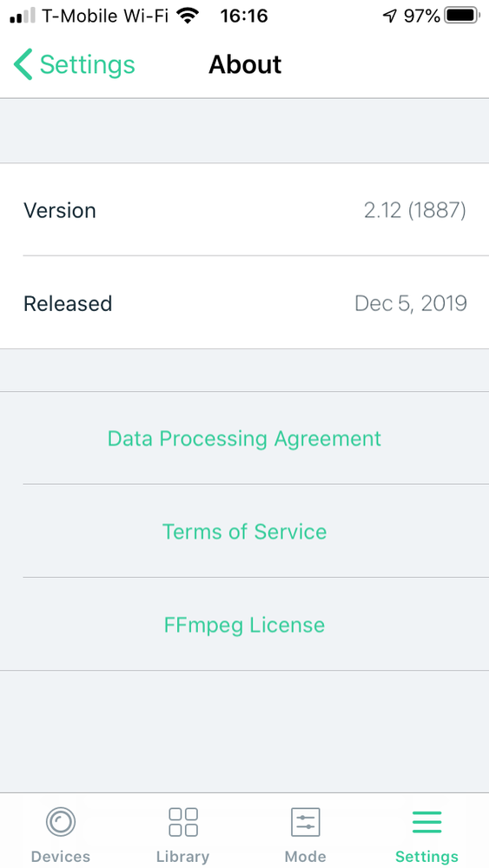Switch to the Library tab label
Viewport: 489px width, 868px height.
183,857
